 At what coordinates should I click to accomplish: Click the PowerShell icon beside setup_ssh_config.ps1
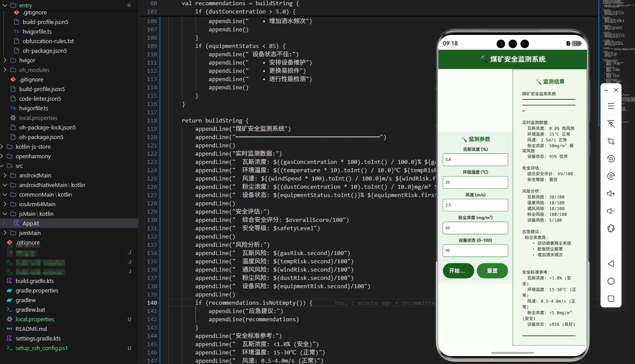click(x=10, y=348)
